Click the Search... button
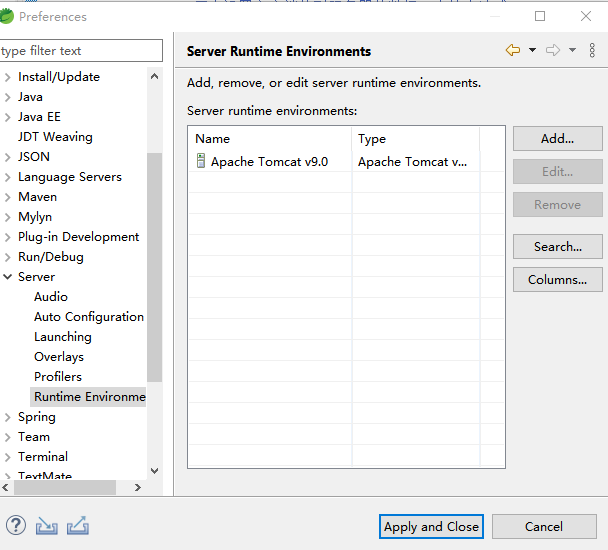 (558, 246)
